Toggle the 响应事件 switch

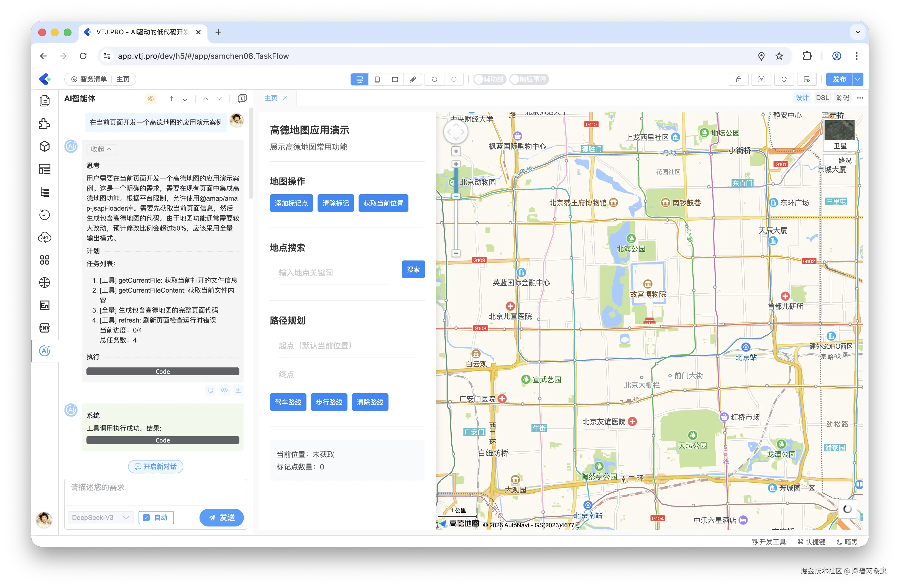pyautogui.click(x=529, y=80)
